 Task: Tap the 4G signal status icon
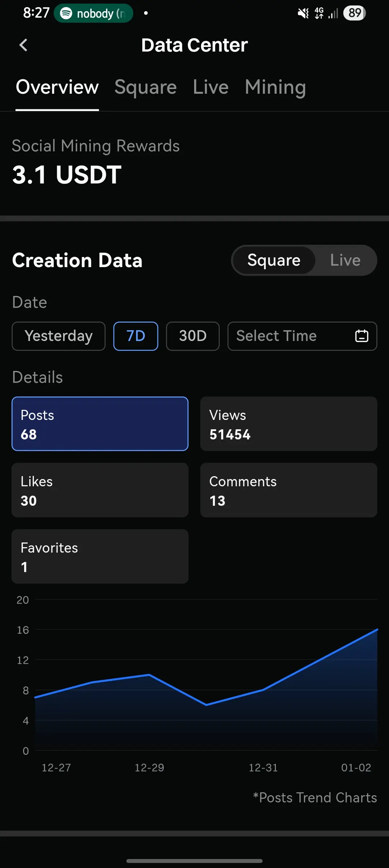319,13
